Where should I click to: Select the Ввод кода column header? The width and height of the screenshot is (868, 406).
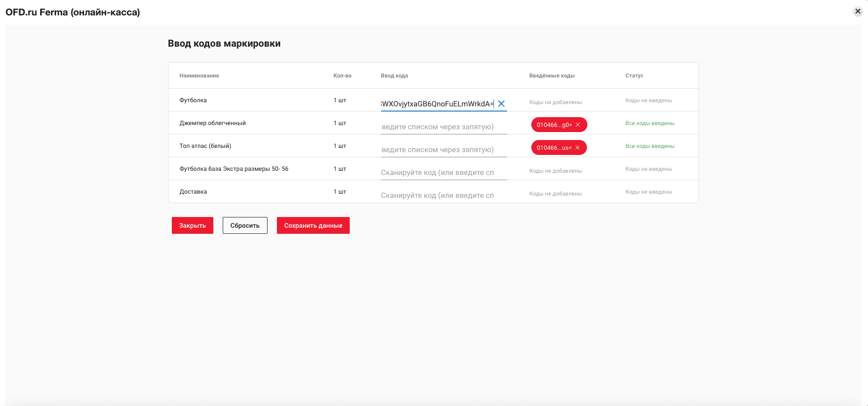(x=395, y=76)
